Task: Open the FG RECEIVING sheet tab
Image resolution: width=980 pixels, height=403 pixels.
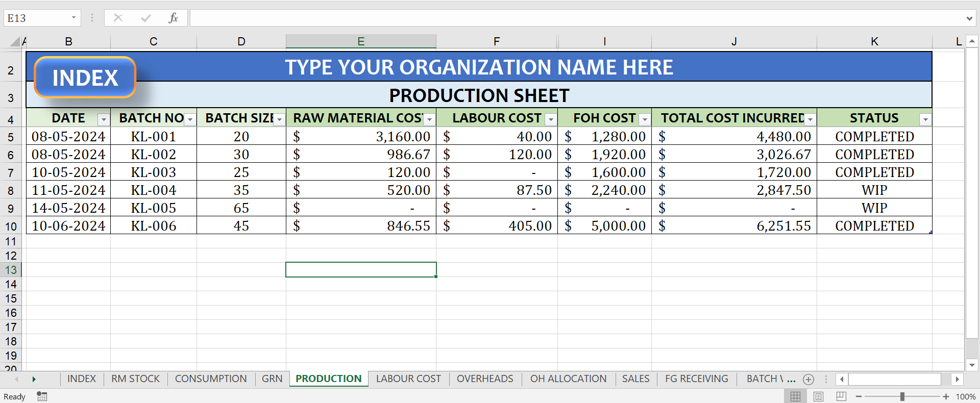Action: [x=696, y=379]
